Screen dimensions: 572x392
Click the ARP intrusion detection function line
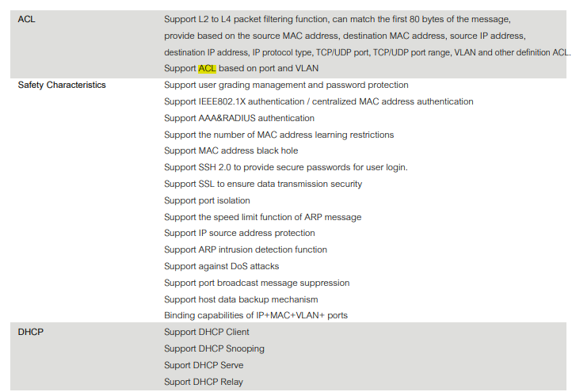[246, 249]
